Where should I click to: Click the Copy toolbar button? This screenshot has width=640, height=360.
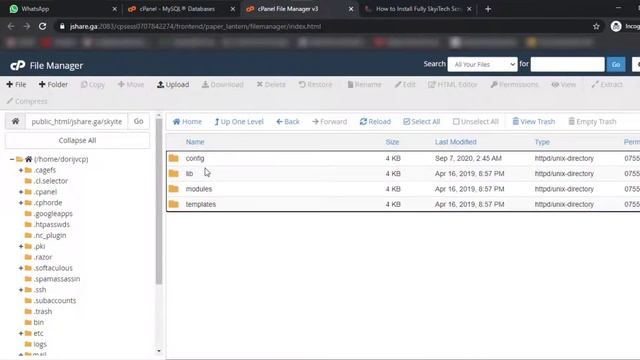tap(93, 84)
